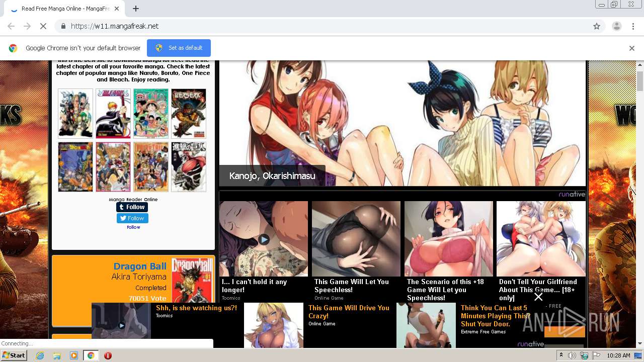Select the MangaFreak browser tab

coord(64,9)
